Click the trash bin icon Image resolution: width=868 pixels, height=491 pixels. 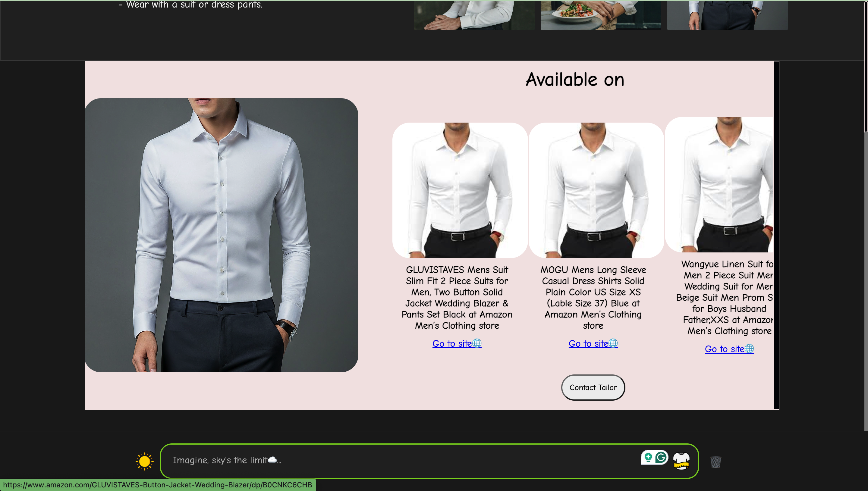pyautogui.click(x=715, y=462)
